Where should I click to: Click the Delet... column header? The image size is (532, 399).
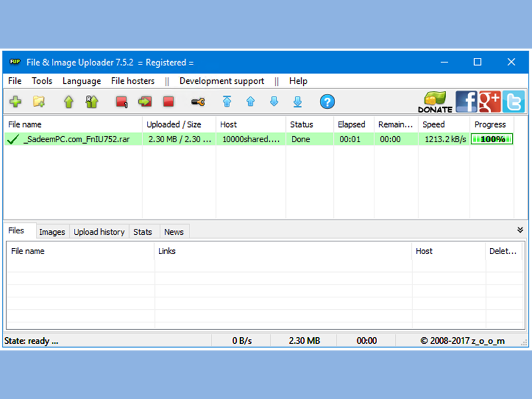pos(504,251)
